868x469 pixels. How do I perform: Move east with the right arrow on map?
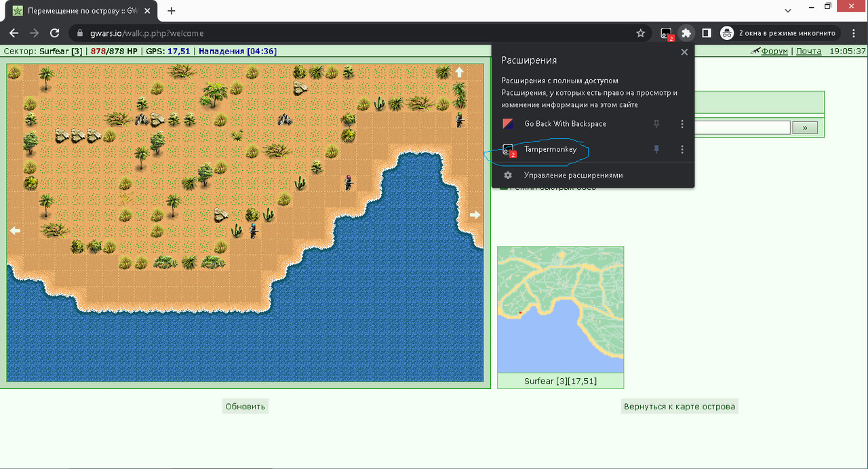point(475,215)
